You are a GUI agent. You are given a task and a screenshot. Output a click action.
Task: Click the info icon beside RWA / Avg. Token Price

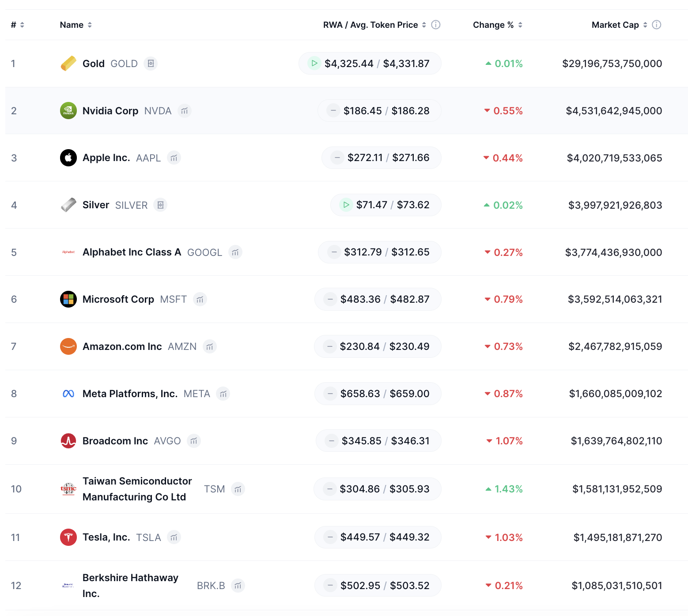435,25
